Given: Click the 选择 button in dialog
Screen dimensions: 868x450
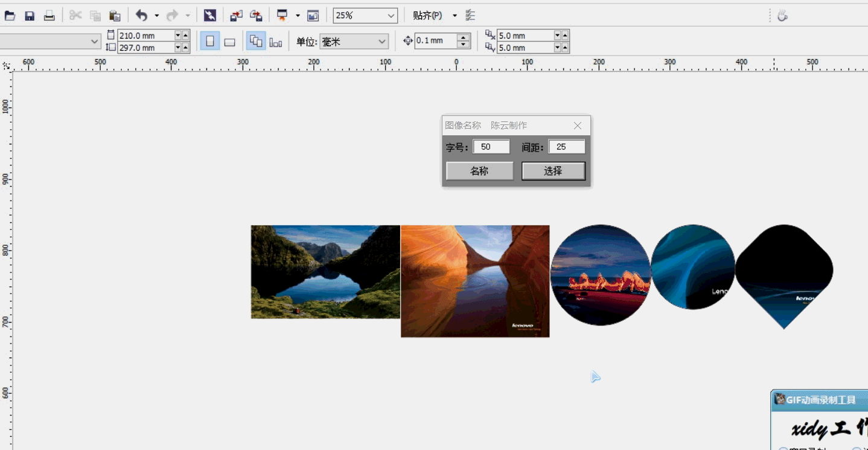Looking at the screenshot, I should point(553,171).
